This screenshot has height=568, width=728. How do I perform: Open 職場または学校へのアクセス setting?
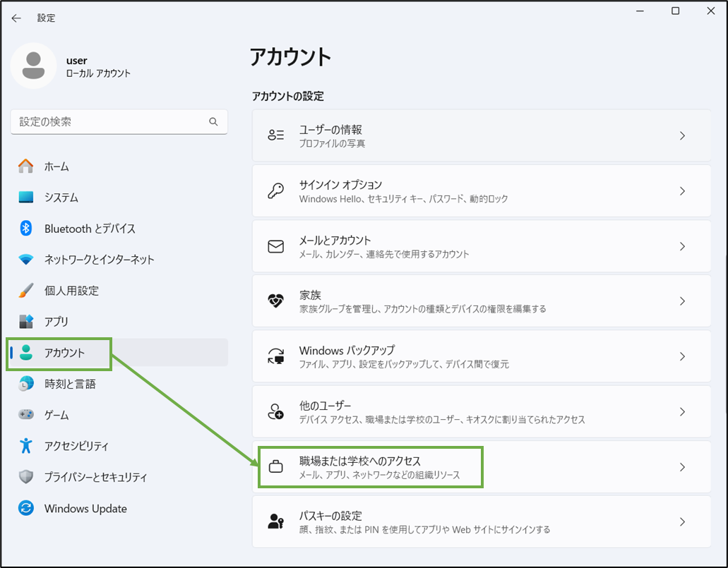[482, 467]
